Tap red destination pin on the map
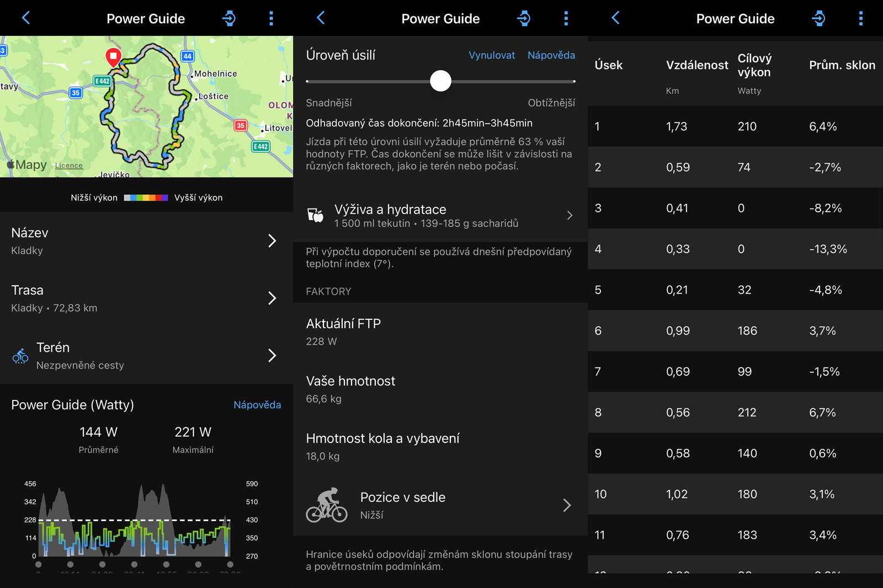 [113, 56]
